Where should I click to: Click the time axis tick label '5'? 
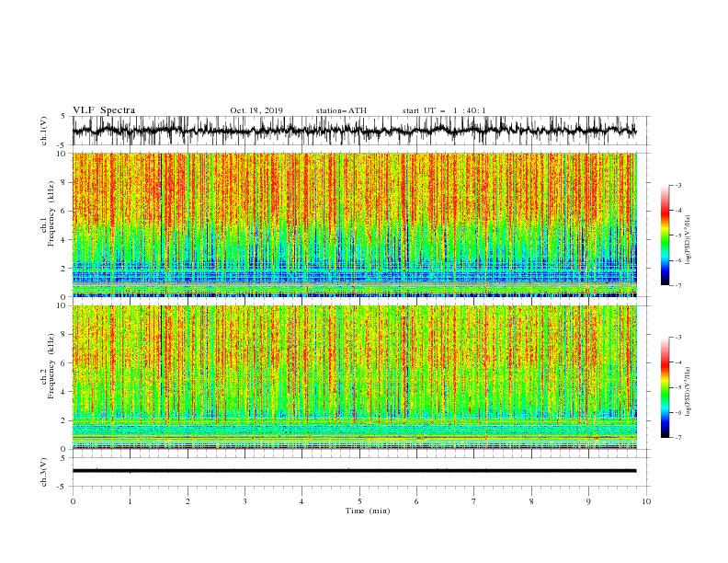(359, 501)
